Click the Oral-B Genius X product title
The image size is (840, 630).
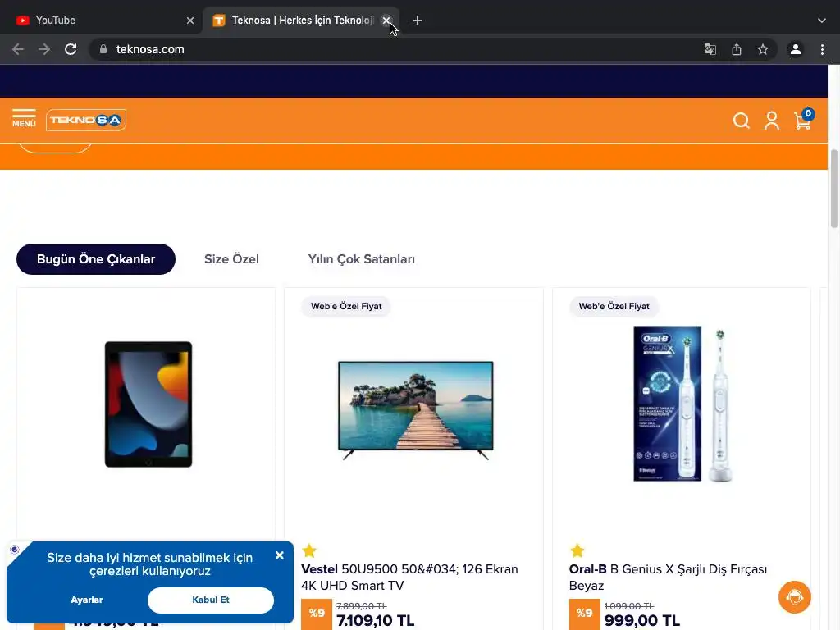click(668, 577)
